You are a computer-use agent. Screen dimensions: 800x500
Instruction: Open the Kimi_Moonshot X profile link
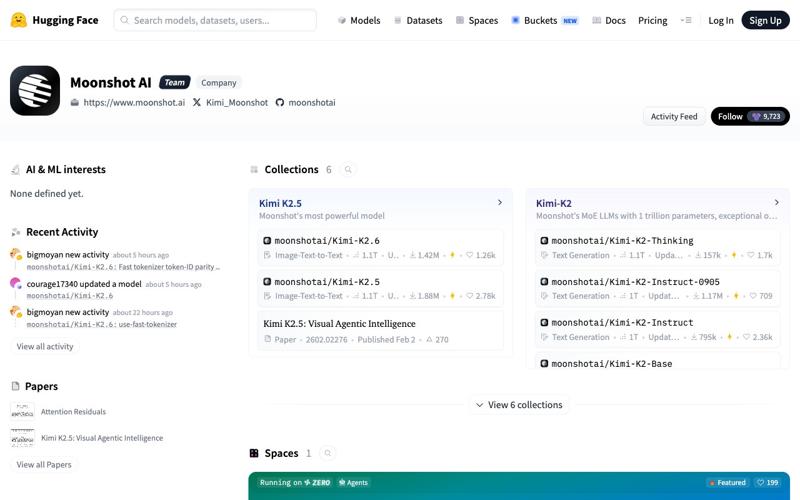(x=230, y=103)
